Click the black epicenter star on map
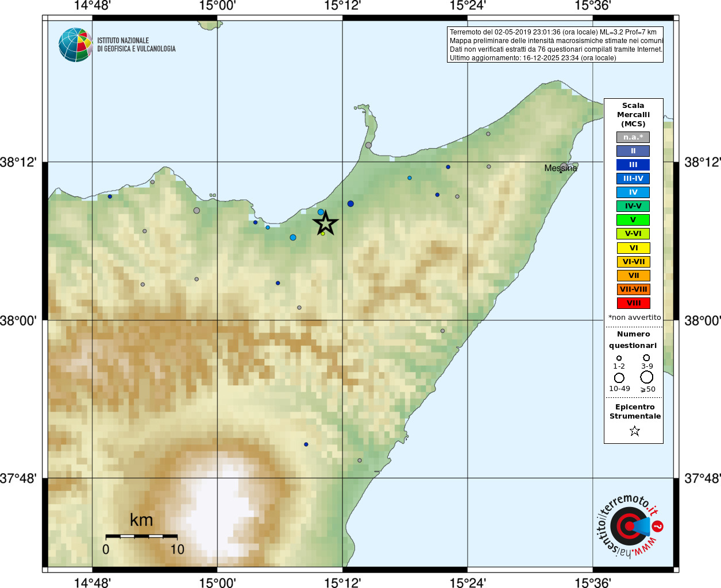The image size is (721, 588). pyautogui.click(x=325, y=223)
